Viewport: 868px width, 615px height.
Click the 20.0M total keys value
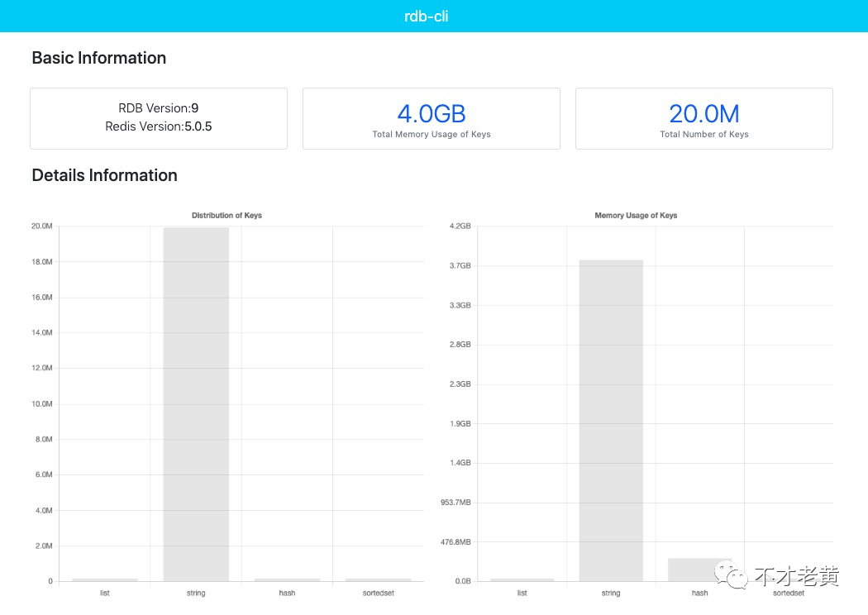703,113
